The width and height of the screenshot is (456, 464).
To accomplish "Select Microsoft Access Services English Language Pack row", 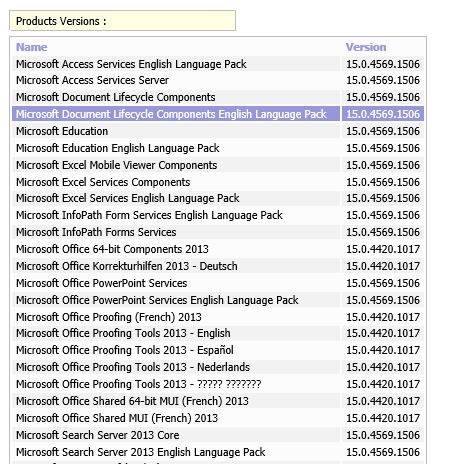I will (218, 64).
